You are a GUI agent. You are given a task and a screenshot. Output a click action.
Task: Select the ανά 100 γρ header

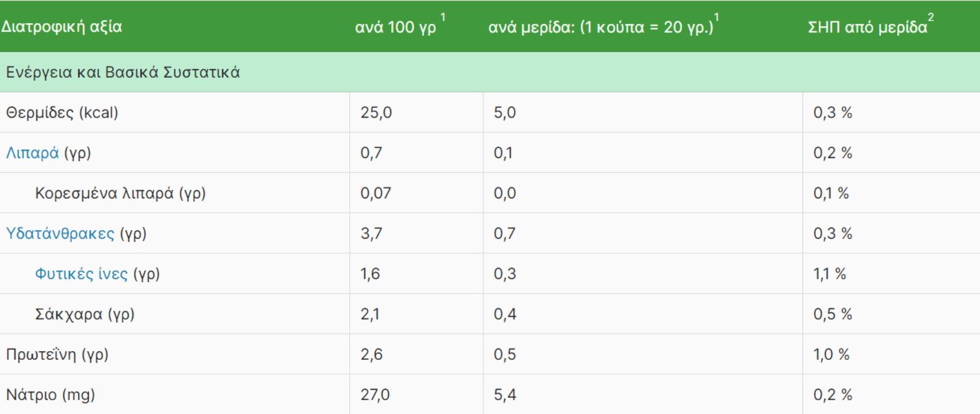[x=395, y=27]
